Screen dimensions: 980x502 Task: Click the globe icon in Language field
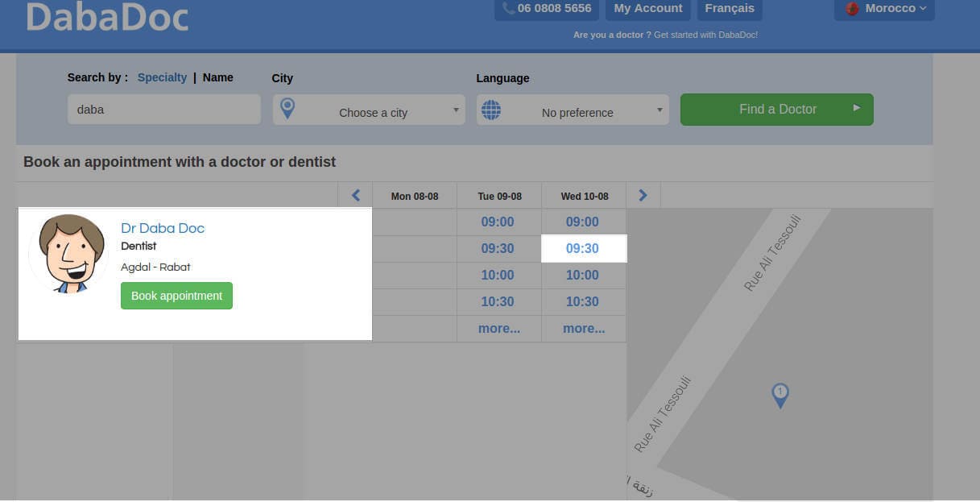tap(490, 110)
